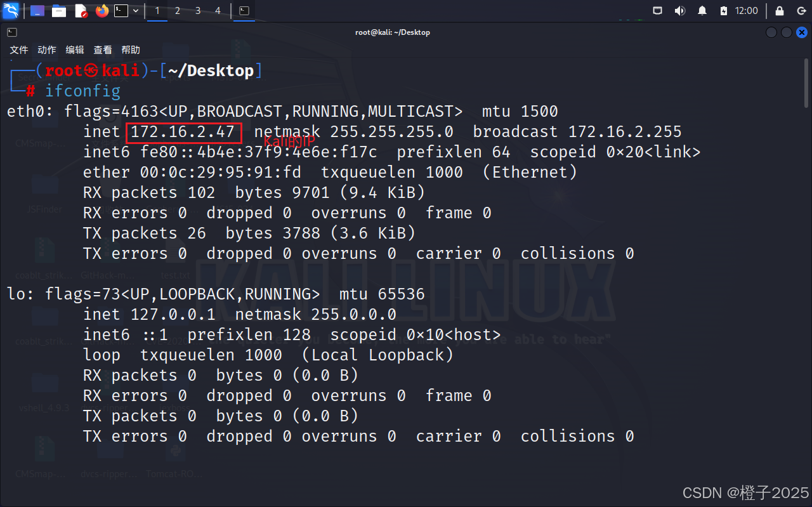
Task: Click the scopeid 0x20<link> text
Action: pyautogui.click(x=615, y=152)
